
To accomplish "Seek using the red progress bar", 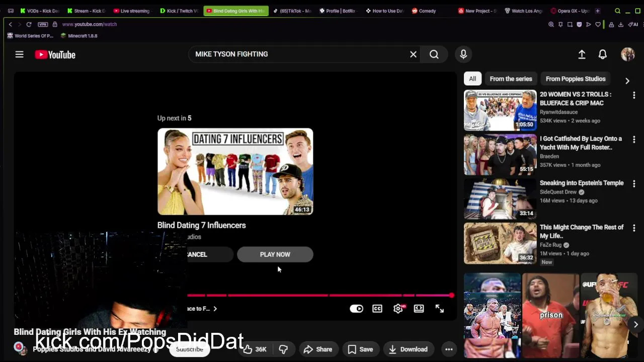I will click(x=320, y=295).
